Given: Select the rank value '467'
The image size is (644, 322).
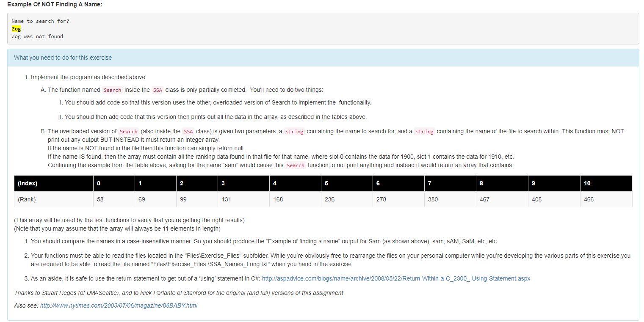Looking at the screenshot, I should click(x=485, y=199).
